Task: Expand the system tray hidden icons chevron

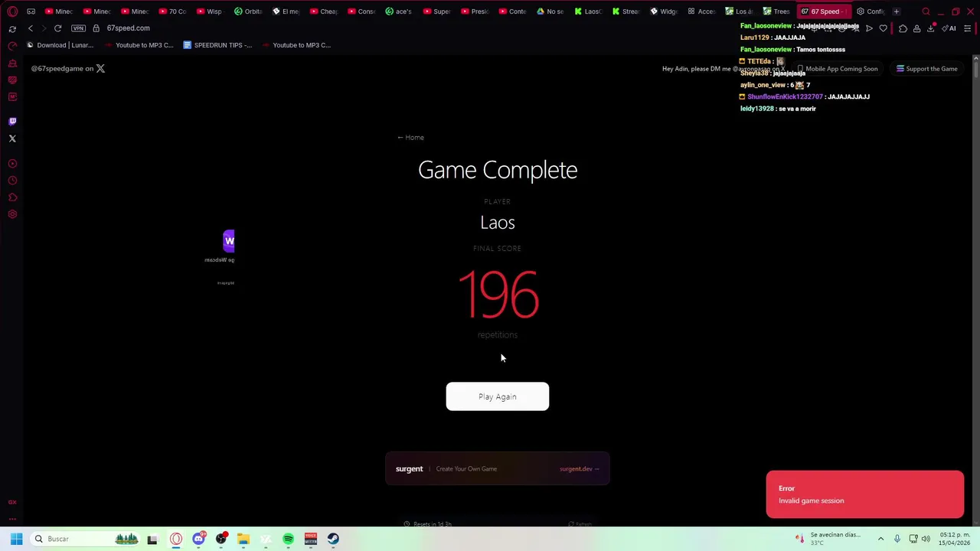Action: coord(880,539)
